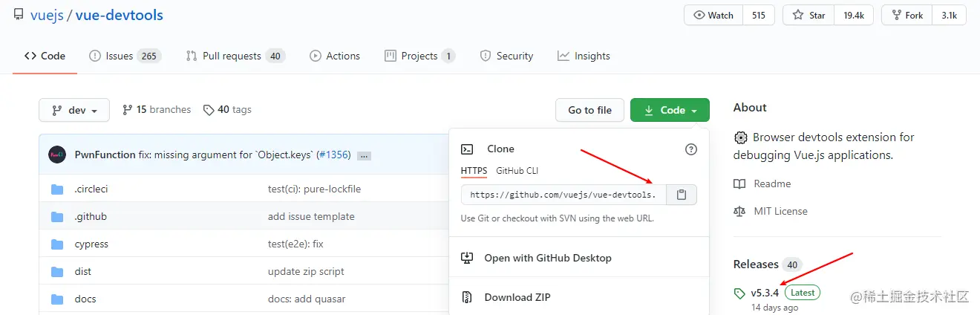Open the v5.3.4 release link
This screenshot has height=315, width=980.
(x=765, y=293)
